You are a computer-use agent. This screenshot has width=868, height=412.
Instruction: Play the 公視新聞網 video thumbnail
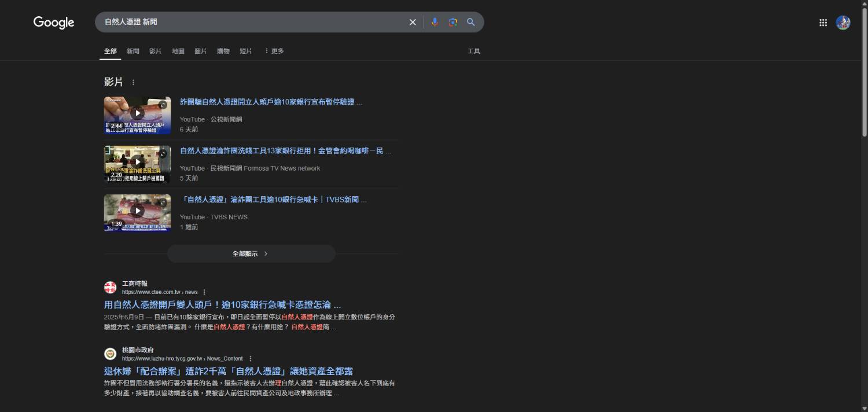coord(137,115)
